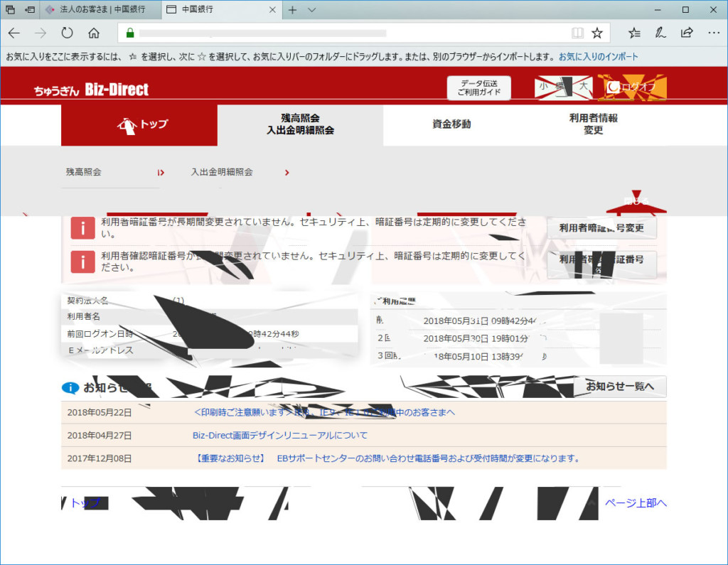The width and height of the screenshot is (728, 565).
Task: Click 利用者暗証番号変更 button
Action: [x=601, y=228]
